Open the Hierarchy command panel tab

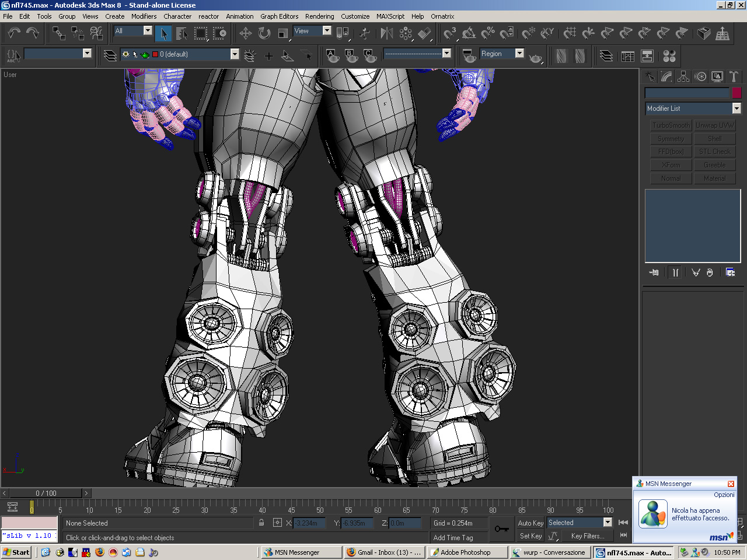point(683,76)
